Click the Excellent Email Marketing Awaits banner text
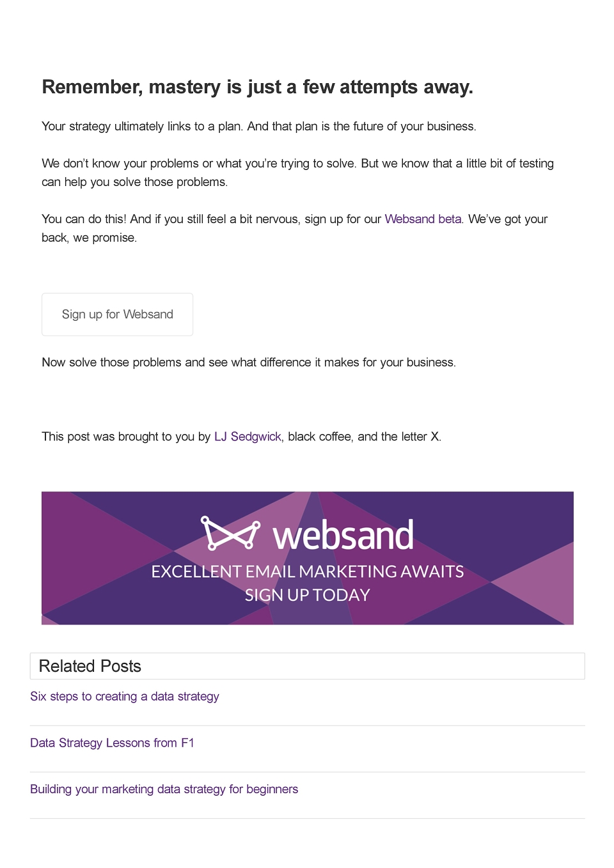The width and height of the screenshot is (614, 868). click(x=308, y=571)
